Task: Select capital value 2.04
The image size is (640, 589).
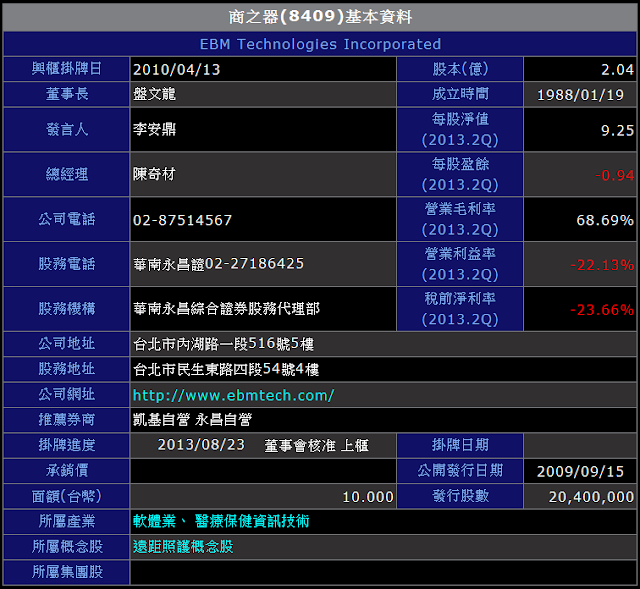Action: point(617,69)
